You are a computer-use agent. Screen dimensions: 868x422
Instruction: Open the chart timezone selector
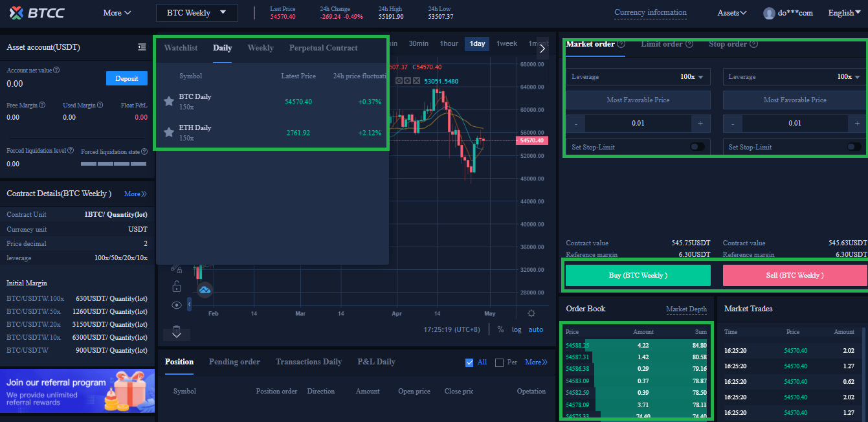click(x=452, y=329)
